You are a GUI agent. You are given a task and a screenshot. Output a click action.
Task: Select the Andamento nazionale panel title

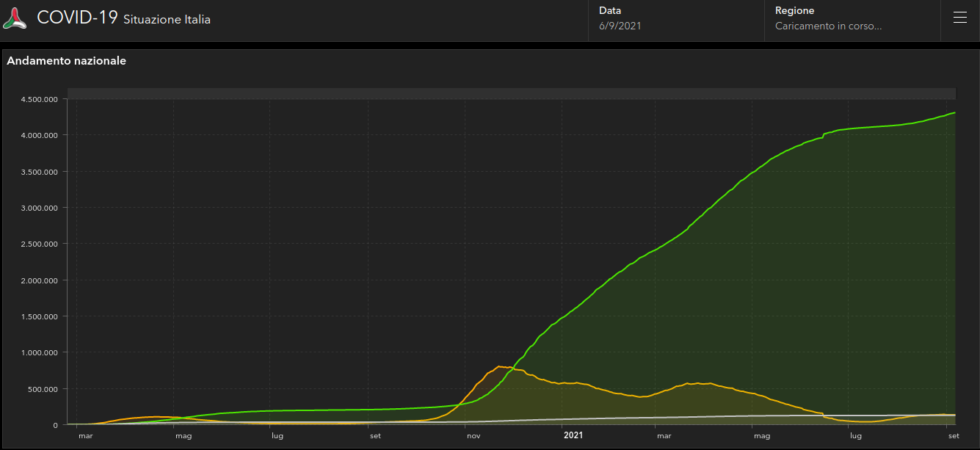[x=67, y=61]
